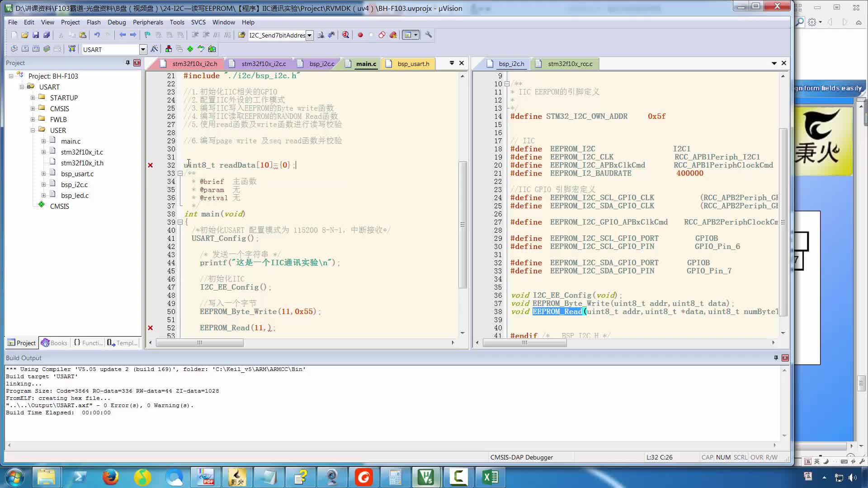868x488 pixels.
Task: Open the Flash menu
Action: 94,22
